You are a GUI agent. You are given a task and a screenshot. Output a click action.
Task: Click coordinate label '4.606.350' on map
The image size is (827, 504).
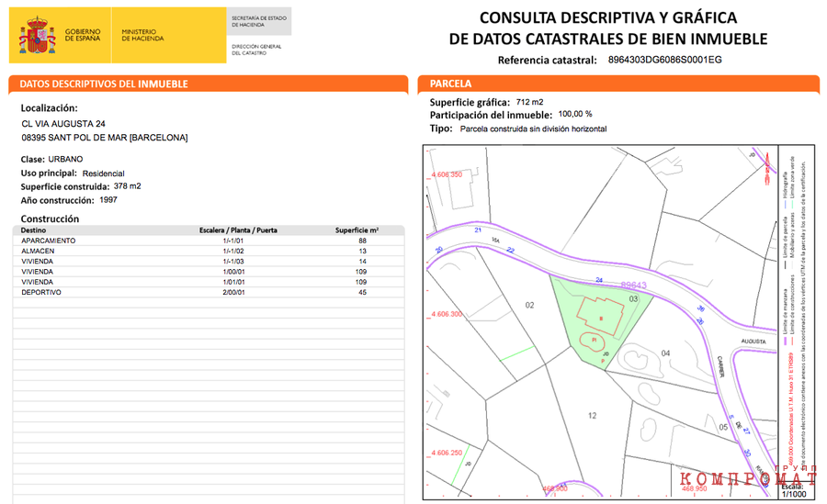tap(447, 174)
